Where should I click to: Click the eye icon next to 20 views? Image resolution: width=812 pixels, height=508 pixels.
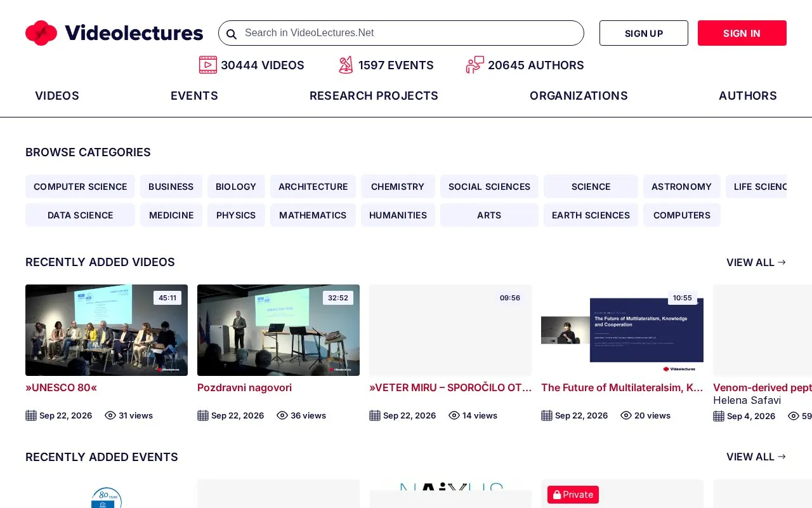pos(626,415)
